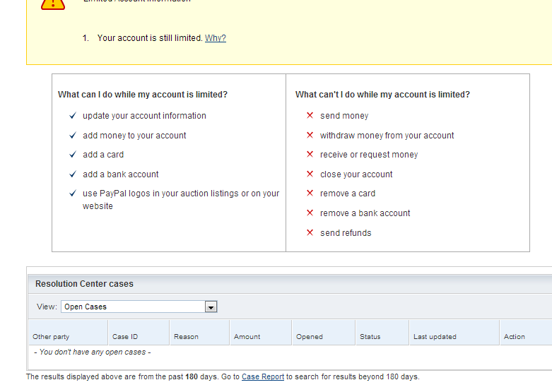Open the Case Report link
Image resolution: width=552 pixels, height=392 pixels.
263,377
